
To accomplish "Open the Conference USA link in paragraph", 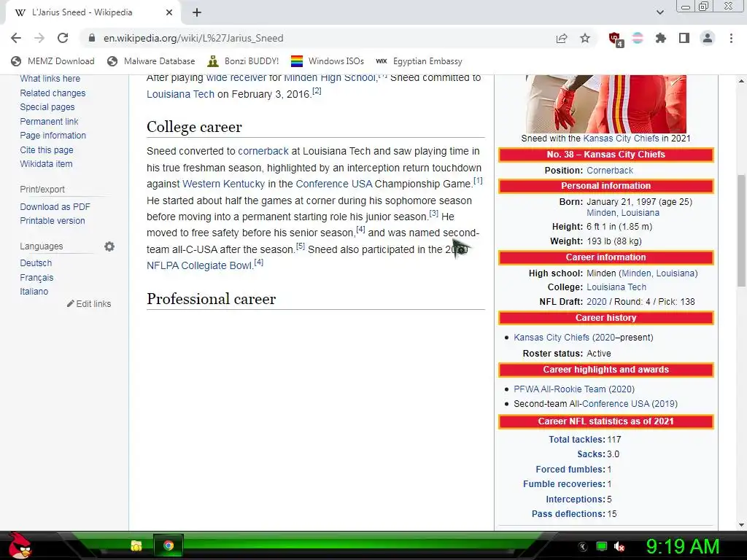I will pos(334,184).
